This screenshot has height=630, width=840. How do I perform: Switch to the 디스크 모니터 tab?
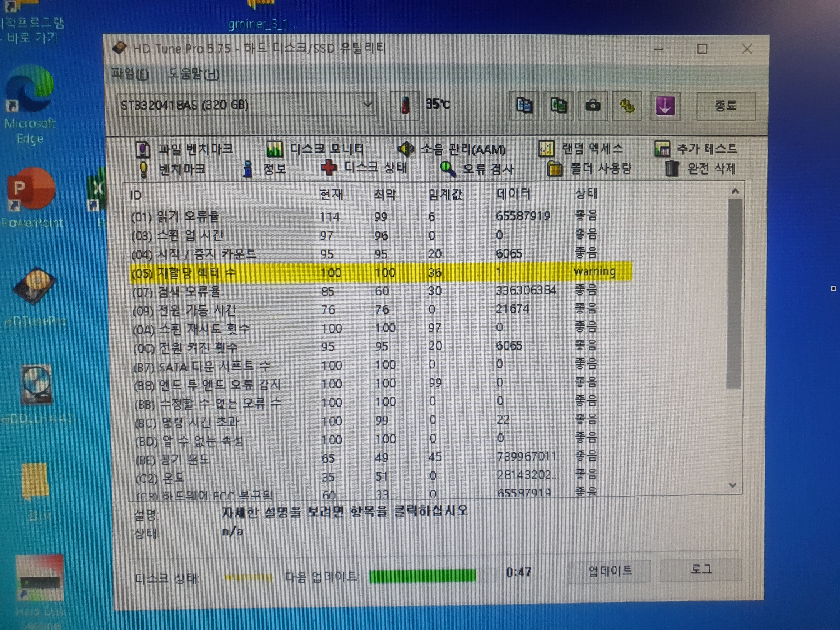click(x=315, y=149)
